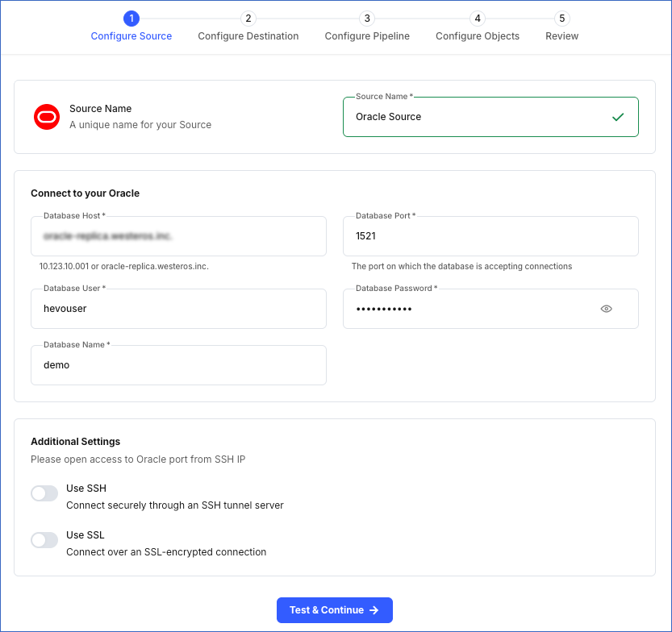Click the 'Additional Settings' heading
672x632 pixels.
pos(76,442)
